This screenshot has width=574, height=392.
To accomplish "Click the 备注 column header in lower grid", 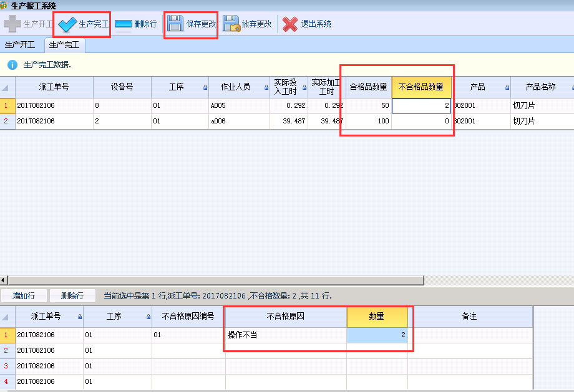I will pyautogui.click(x=469, y=317).
